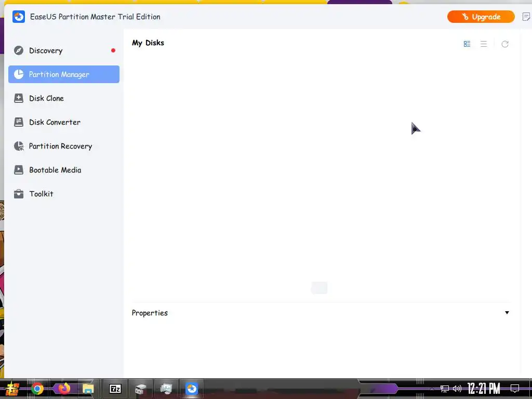Click EaseUS Partition Master taskbar icon
Image resolution: width=532 pixels, height=399 pixels.
tap(192, 389)
